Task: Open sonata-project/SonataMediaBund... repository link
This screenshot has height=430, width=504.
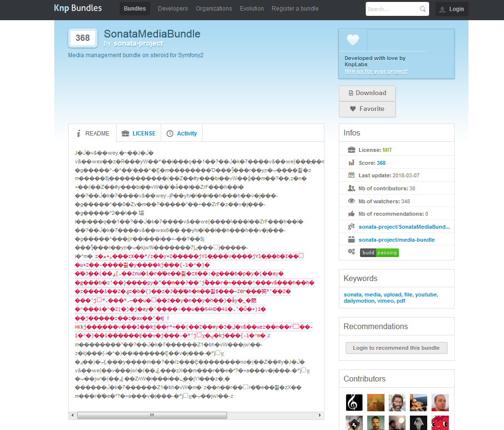Action: 404,227
